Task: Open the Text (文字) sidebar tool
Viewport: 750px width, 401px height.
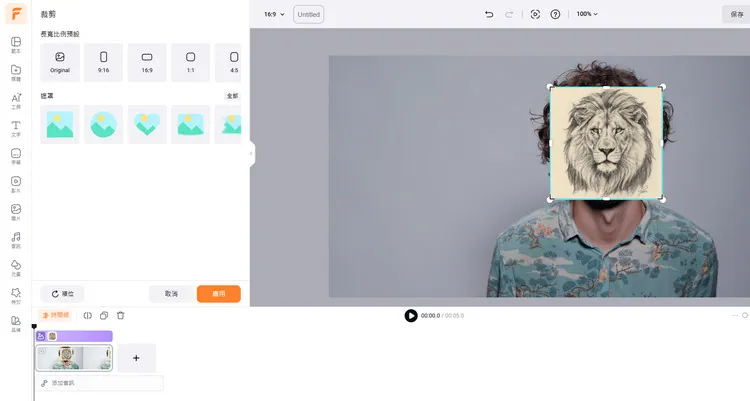Action: [16, 128]
